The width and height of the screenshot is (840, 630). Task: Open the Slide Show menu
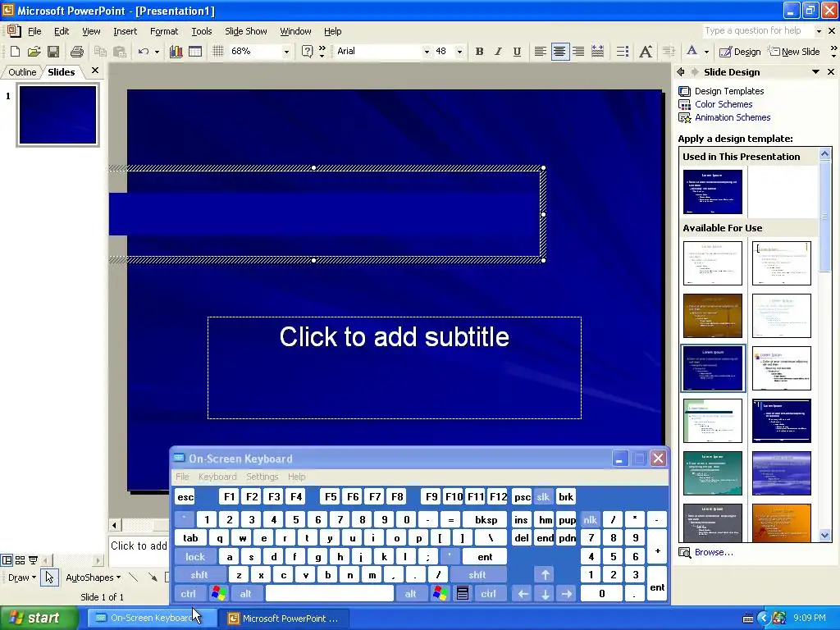coord(246,31)
